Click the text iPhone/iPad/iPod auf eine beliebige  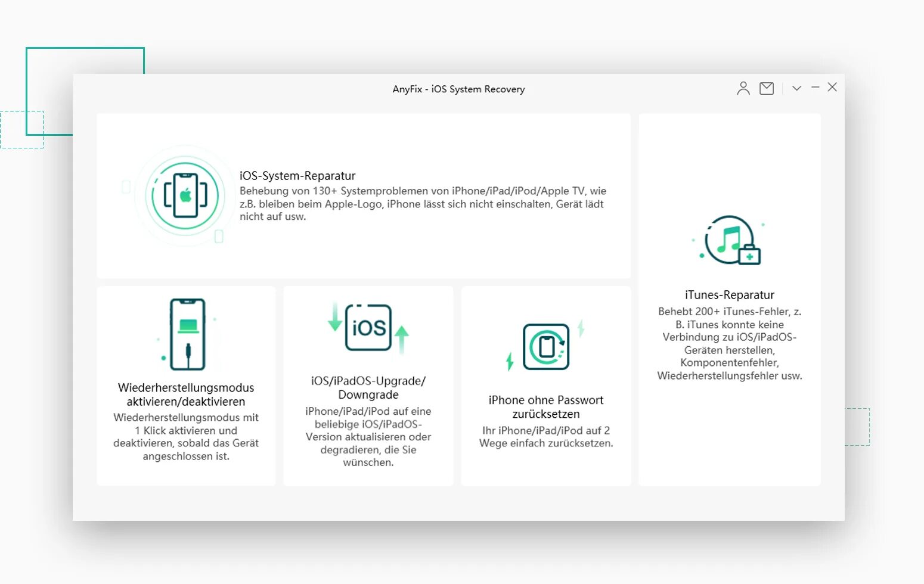(x=368, y=437)
